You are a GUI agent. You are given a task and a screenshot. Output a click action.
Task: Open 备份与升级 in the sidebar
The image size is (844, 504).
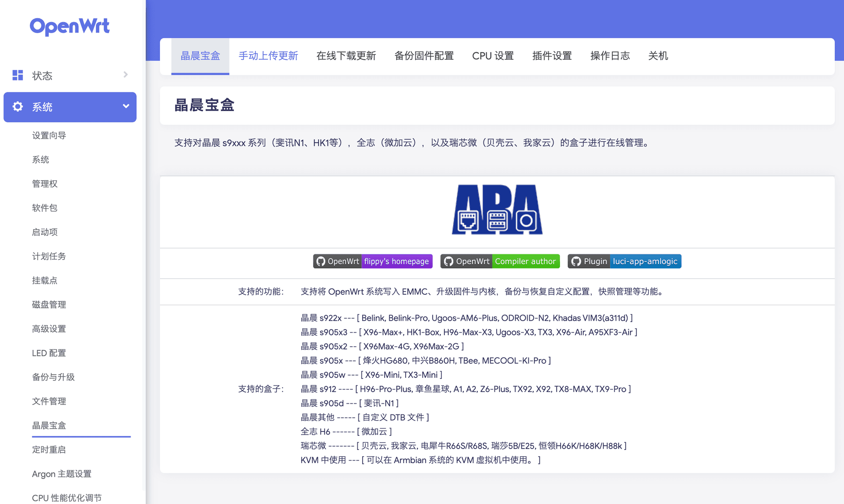pyautogui.click(x=53, y=377)
